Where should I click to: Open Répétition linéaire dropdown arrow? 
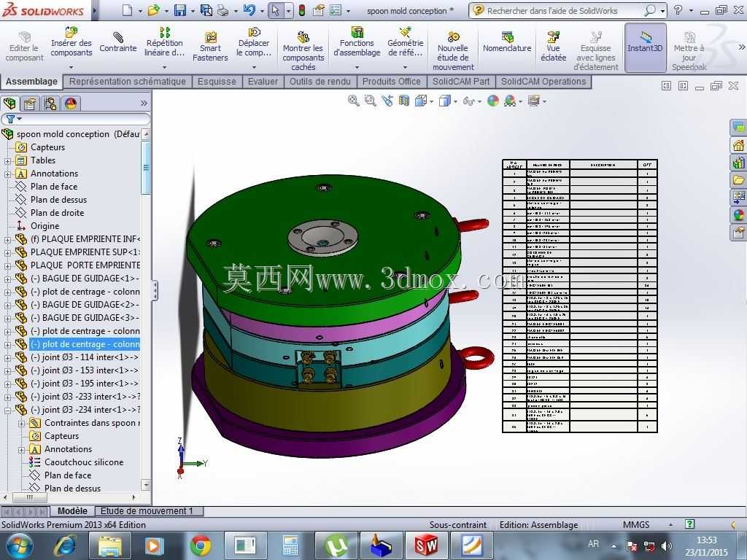pyautogui.click(x=164, y=67)
